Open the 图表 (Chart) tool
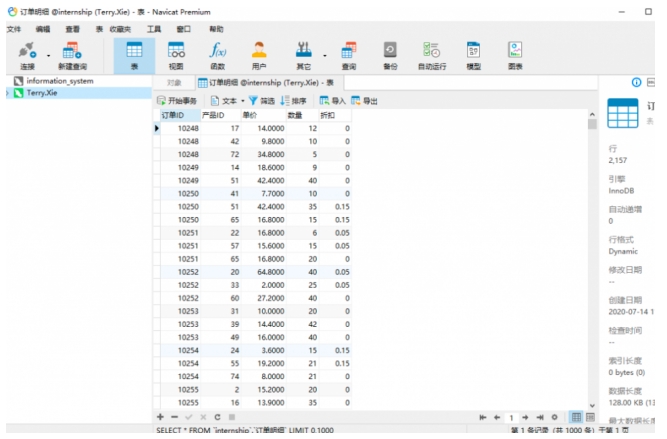This screenshot has height=439, width=667. pos(515,55)
